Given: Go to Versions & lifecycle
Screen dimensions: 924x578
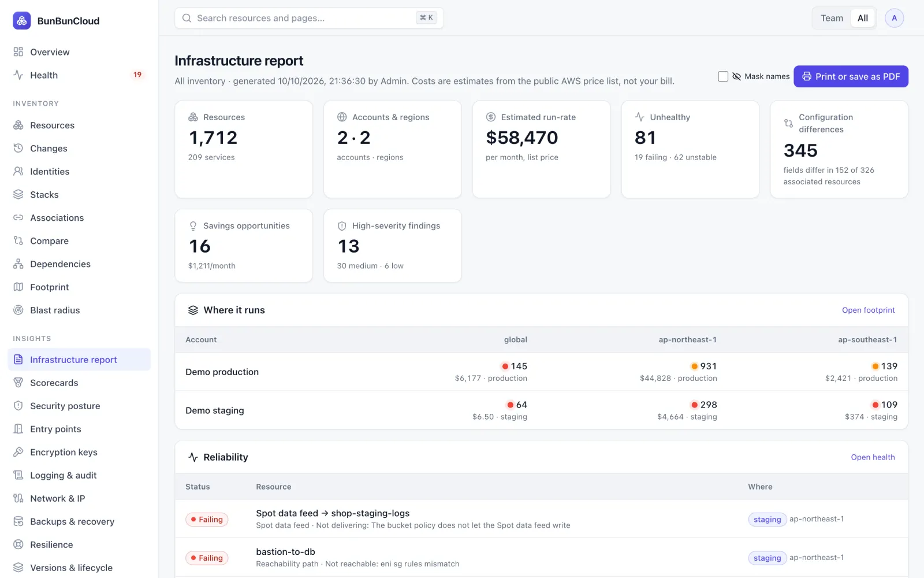Looking at the screenshot, I should (x=79, y=568).
